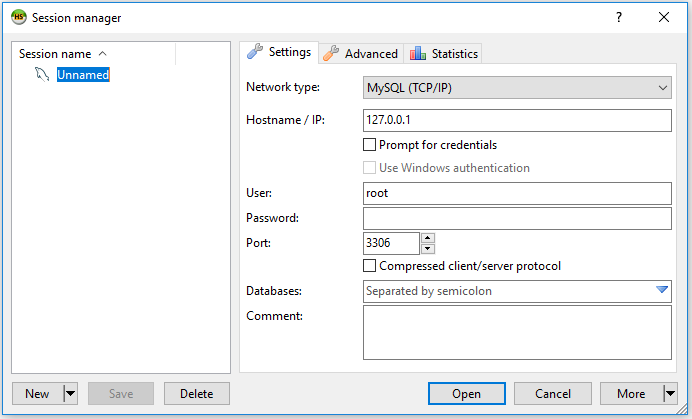Click the Open button
Screen dimensions: 692x419
click(466, 393)
